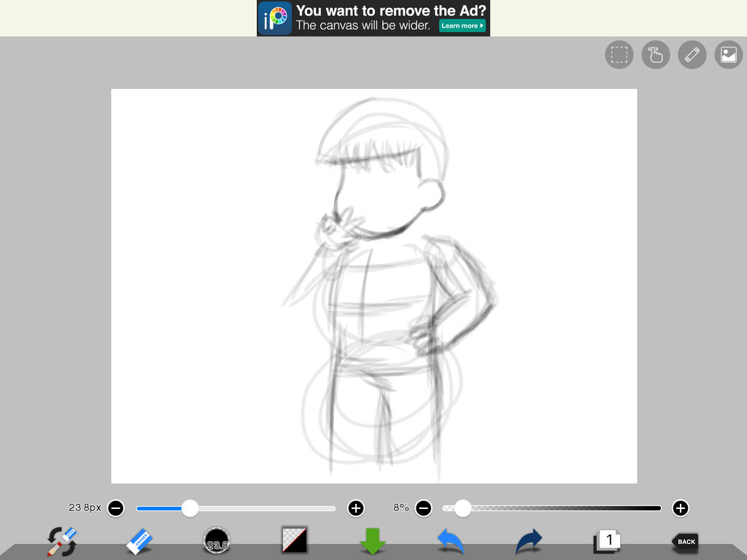Open brush settings showing 23.8
This screenshot has width=747, height=560.
tap(217, 542)
